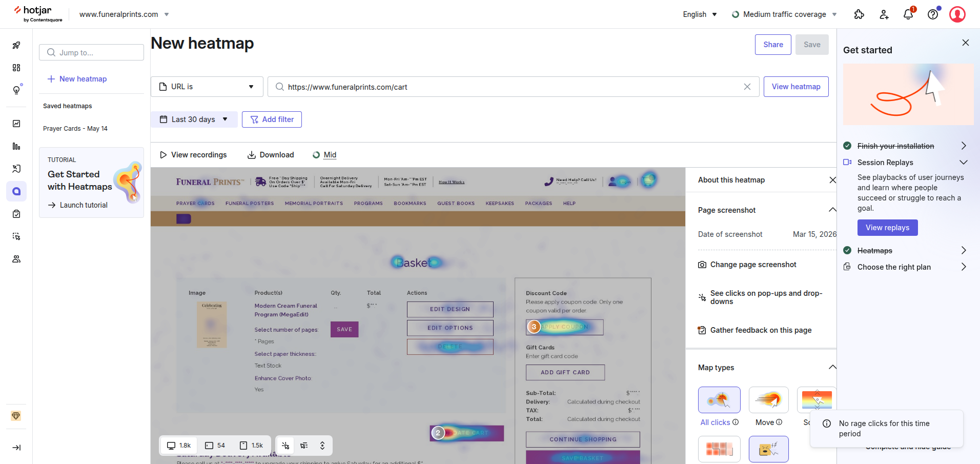Select the All clicks map type
The width and height of the screenshot is (980, 464).
(719, 400)
